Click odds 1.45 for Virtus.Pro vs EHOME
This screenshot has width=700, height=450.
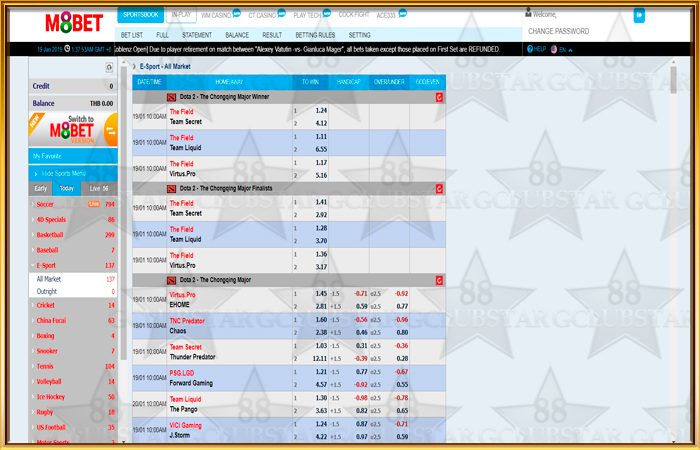coord(321,294)
